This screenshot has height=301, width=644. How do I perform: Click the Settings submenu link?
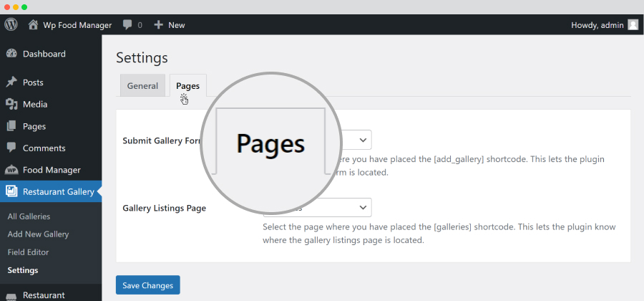[23, 270]
